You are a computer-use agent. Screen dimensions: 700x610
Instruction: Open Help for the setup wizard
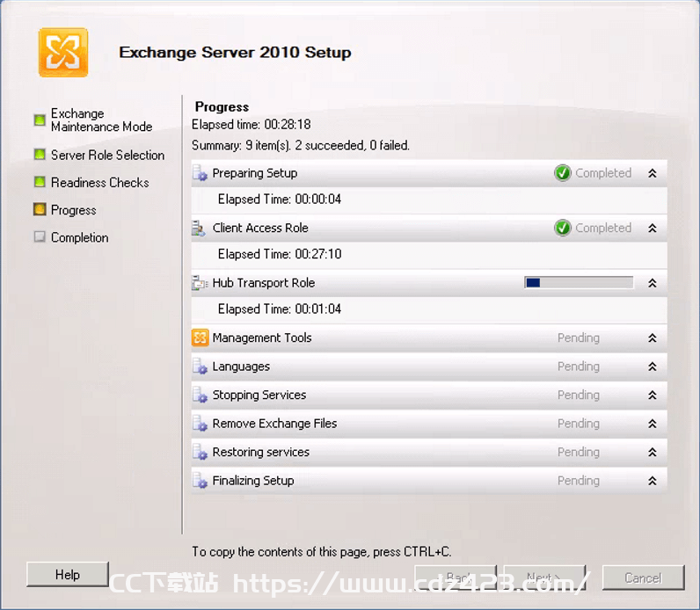[x=68, y=574]
